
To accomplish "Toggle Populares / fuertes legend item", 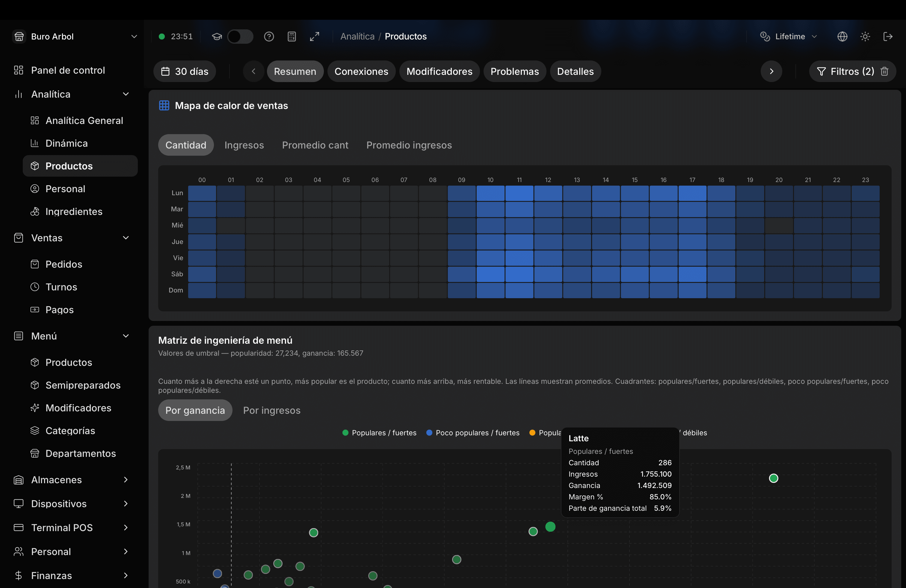I will pyautogui.click(x=379, y=433).
